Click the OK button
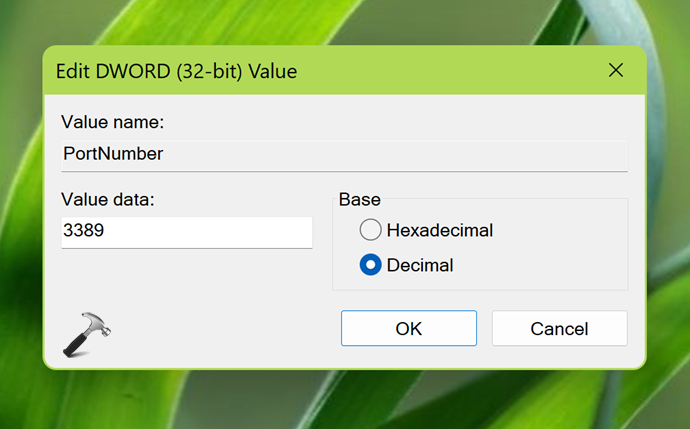Viewport: 690px width, 429px height. coord(408,328)
